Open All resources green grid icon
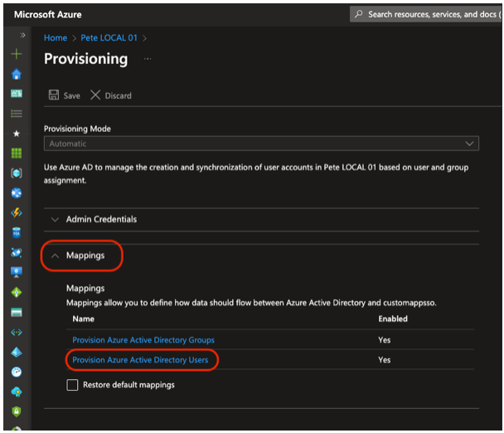This screenshot has height=433, width=504. click(x=17, y=153)
